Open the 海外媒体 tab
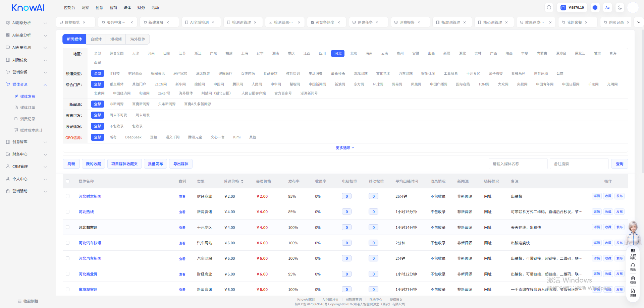644x308 pixels. (138, 39)
